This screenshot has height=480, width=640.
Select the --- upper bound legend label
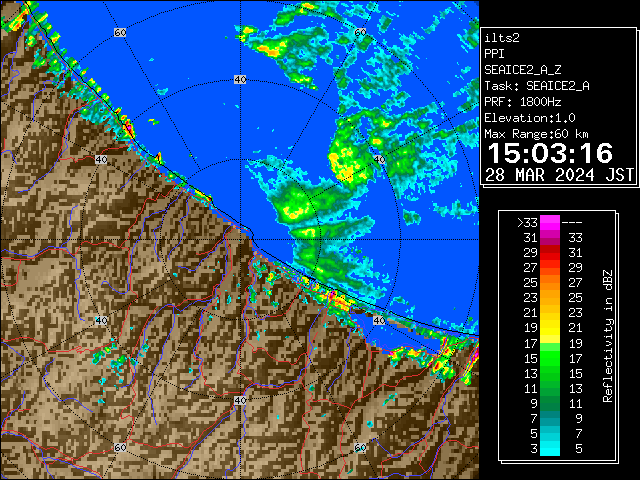click(x=572, y=222)
